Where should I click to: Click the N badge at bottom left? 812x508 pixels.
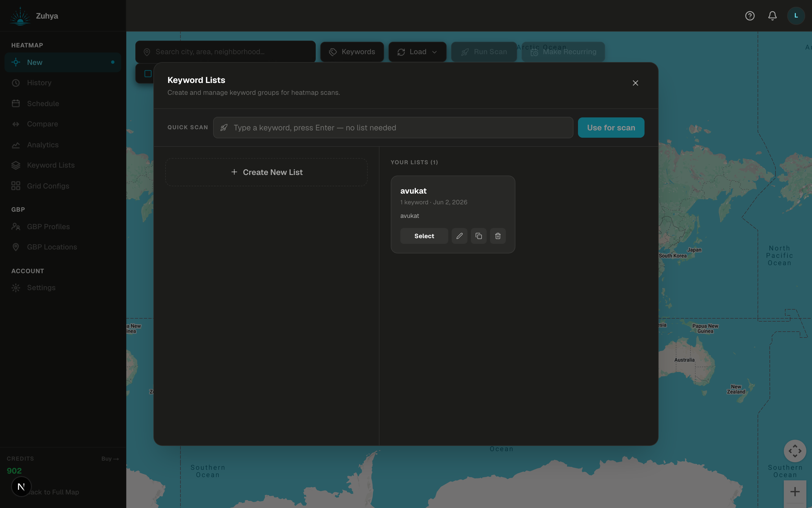pyautogui.click(x=21, y=487)
